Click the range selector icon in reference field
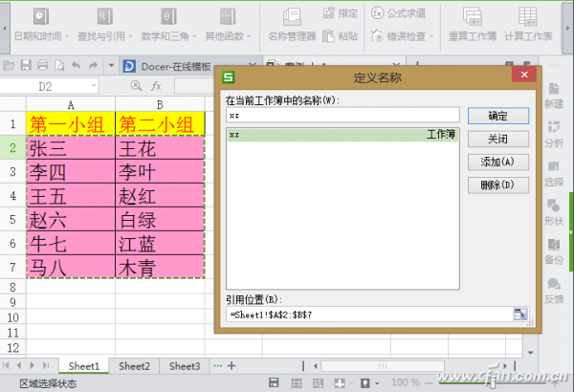Screen dimensions: 574x392 (519, 315)
